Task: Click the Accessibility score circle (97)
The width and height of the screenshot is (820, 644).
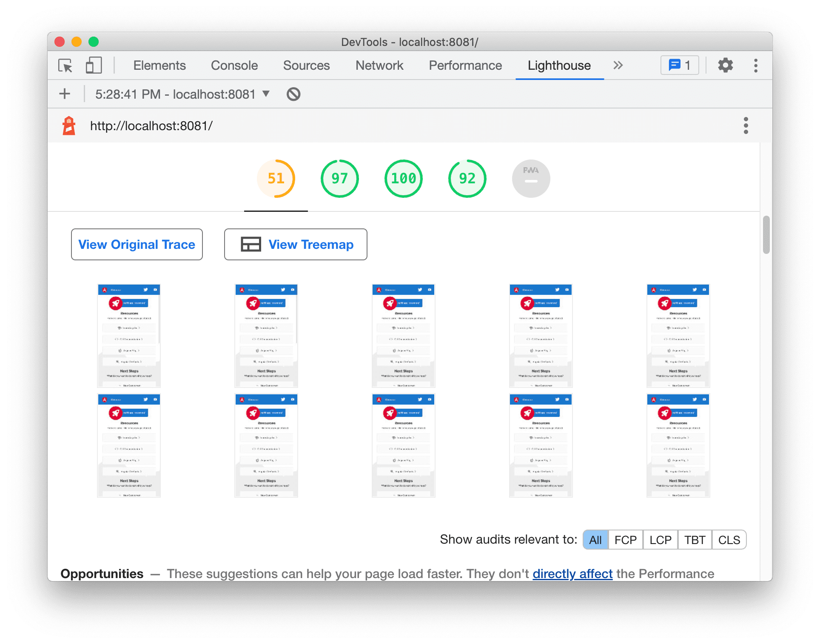Action: 340,178
